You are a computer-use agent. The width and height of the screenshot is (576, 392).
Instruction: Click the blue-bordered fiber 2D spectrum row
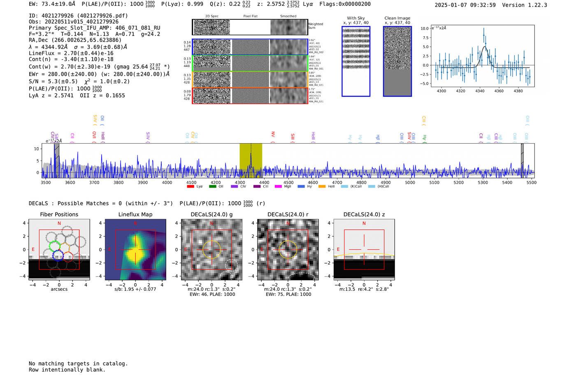click(x=250, y=47)
